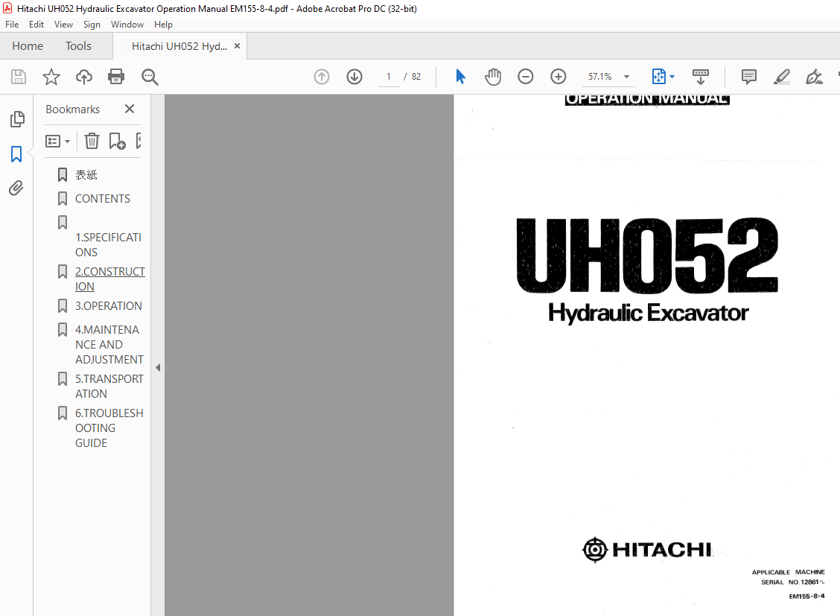Click the bookmark icon beside 3.OPERATION
Viewport: 840px width, 616px height.
pos(62,306)
